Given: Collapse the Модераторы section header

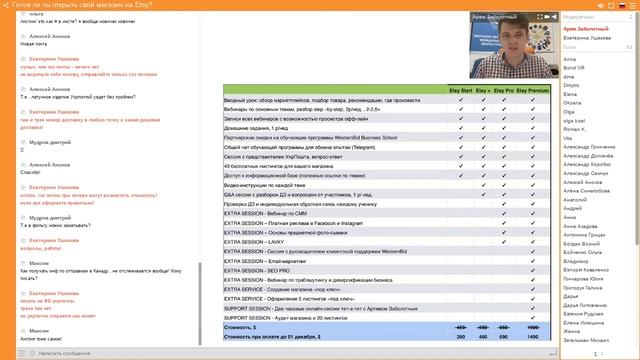Looking at the screenshot, I should [x=578, y=17].
